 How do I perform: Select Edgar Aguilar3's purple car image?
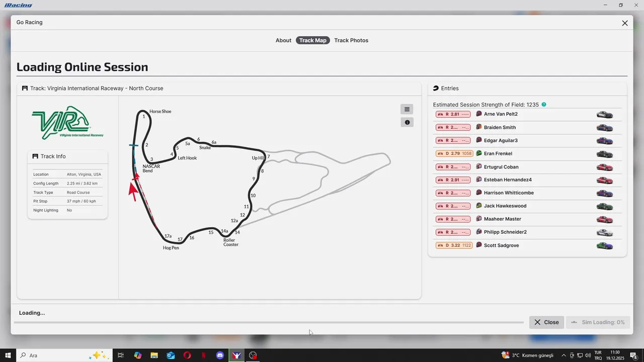pyautogui.click(x=605, y=141)
